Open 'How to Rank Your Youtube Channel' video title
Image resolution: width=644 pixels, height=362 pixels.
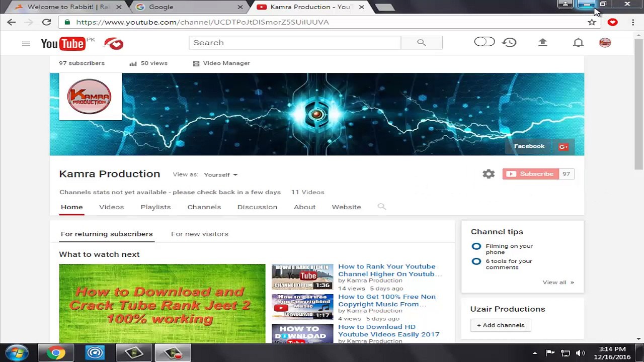tap(389, 270)
